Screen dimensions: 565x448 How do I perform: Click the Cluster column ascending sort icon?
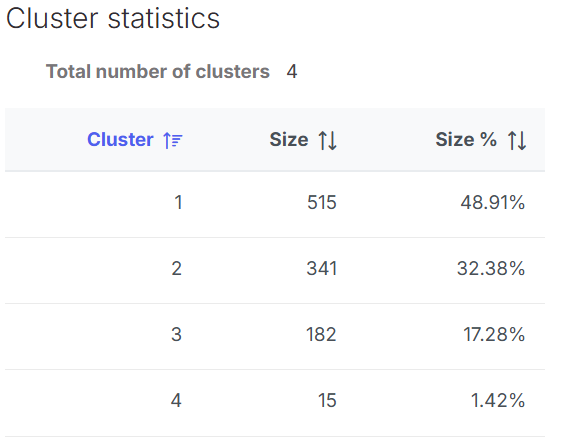tap(173, 140)
